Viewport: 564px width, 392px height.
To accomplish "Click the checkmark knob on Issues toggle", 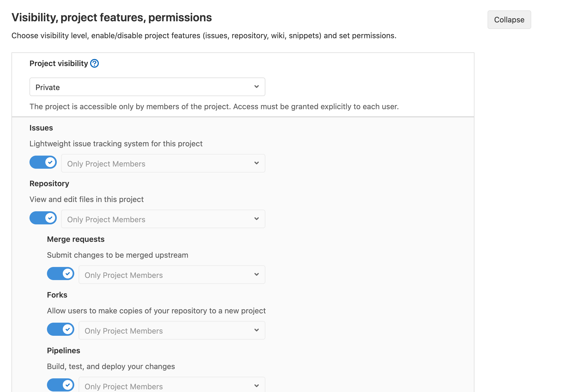I will click(x=50, y=162).
